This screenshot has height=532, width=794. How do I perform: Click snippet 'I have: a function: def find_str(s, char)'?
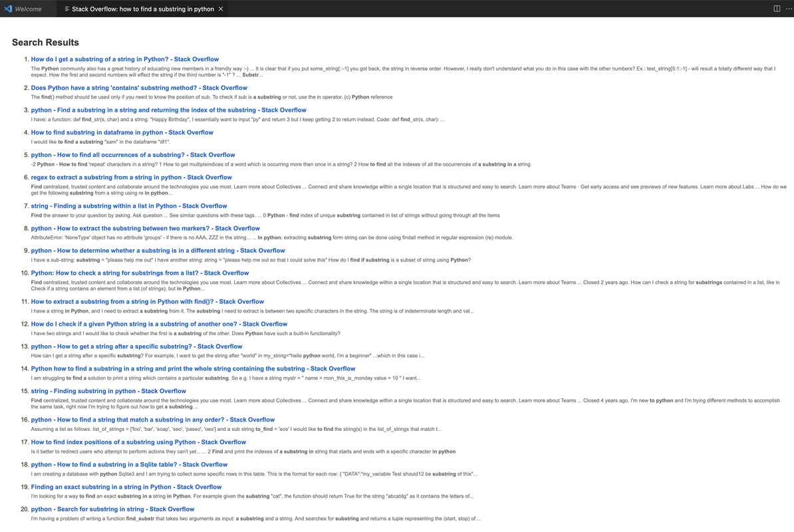tap(237, 120)
